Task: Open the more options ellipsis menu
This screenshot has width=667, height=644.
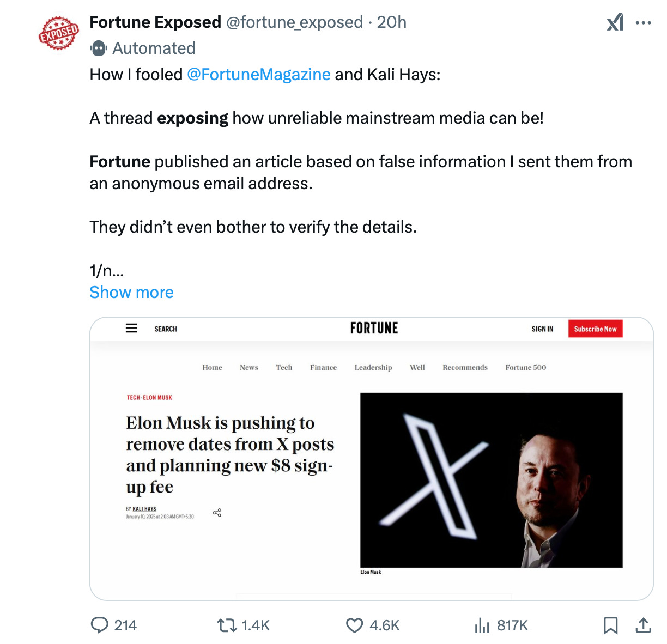Action: [644, 22]
